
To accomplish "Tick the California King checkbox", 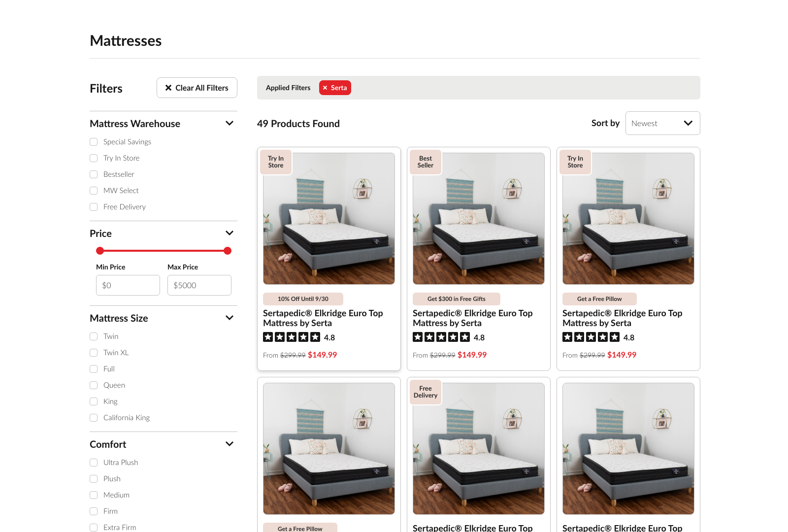I will point(94,418).
